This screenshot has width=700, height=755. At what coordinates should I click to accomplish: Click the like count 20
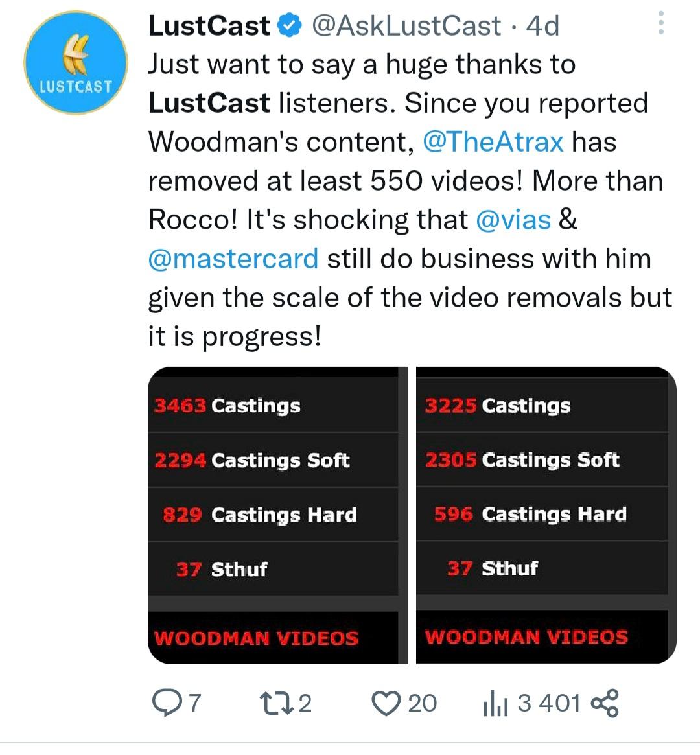coord(422,703)
